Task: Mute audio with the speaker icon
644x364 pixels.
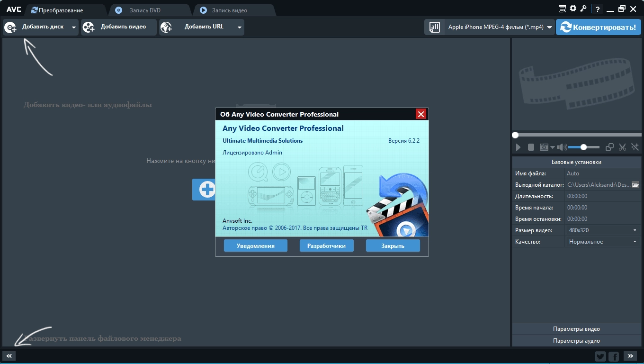Action: [562, 147]
